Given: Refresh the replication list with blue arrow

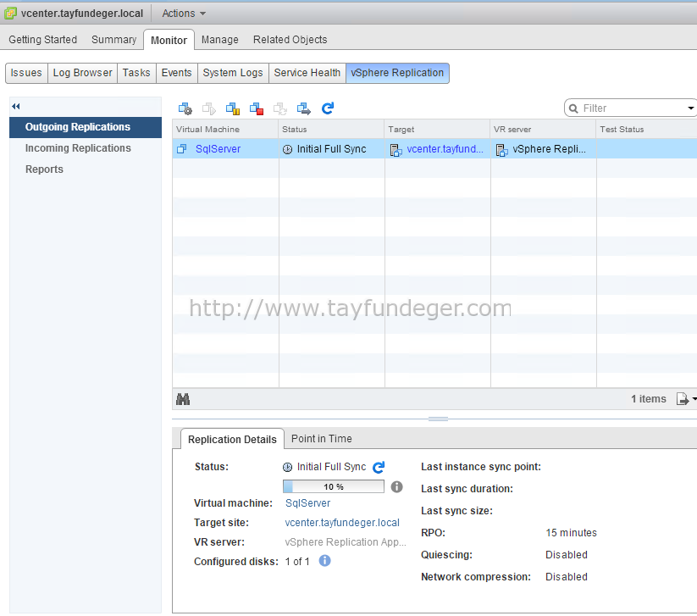Looking at the screenshot, I should 328,108.
